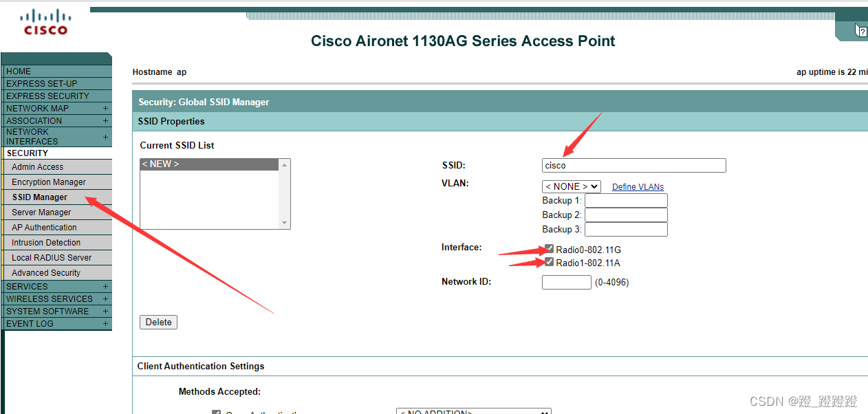The image size is (868, 414).
Task: Click the help question mark icon
Action: pos(861,31)
